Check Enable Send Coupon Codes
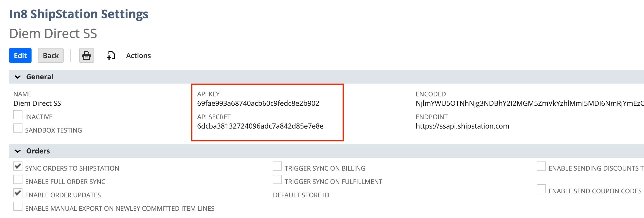The height and width of the screenshot is (218, 644). pyautogui.click(x=541, y=189)
